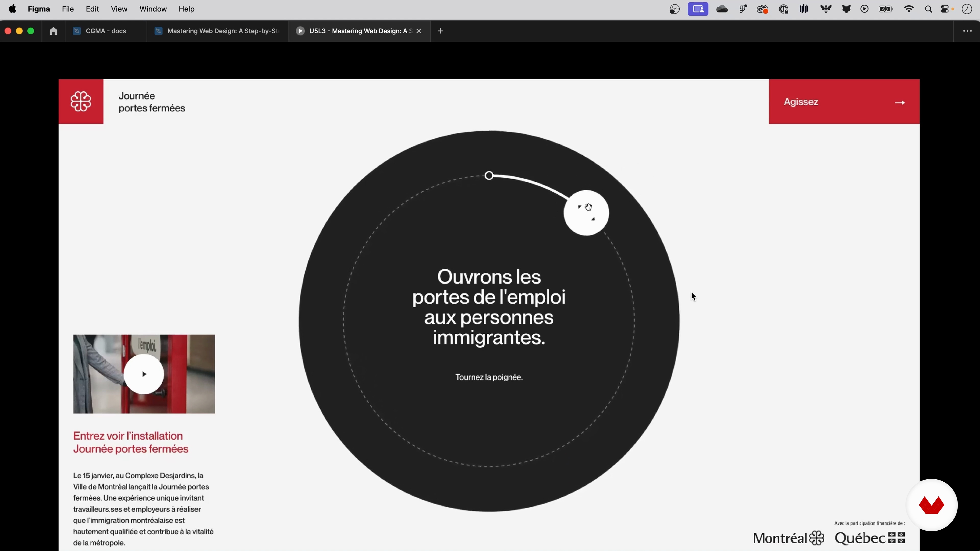Viewport: 980px width, 551px height.
Task: Open the door installation video thumbnail
Action: (x=144, y=374)
